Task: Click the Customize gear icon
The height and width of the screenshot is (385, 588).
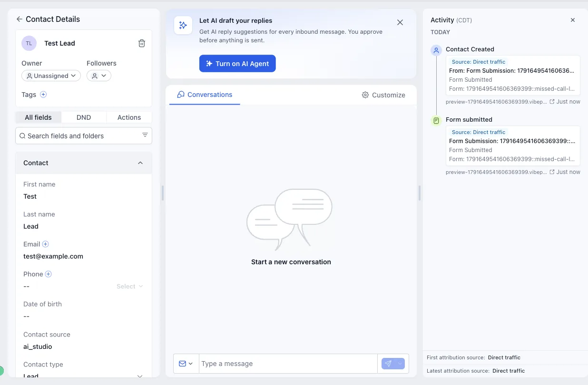Action: [x=365, y=95]
